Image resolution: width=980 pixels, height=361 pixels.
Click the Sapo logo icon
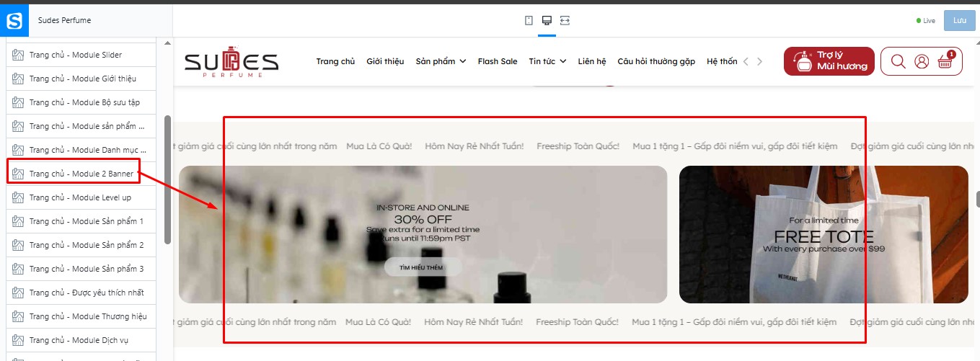(14, 20)
